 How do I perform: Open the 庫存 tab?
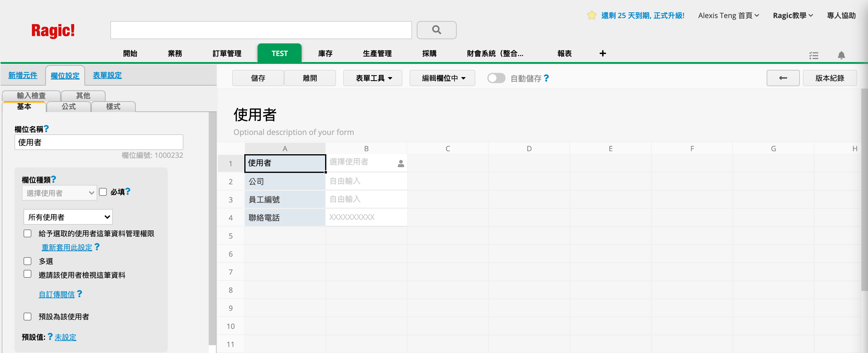[325, 53]
